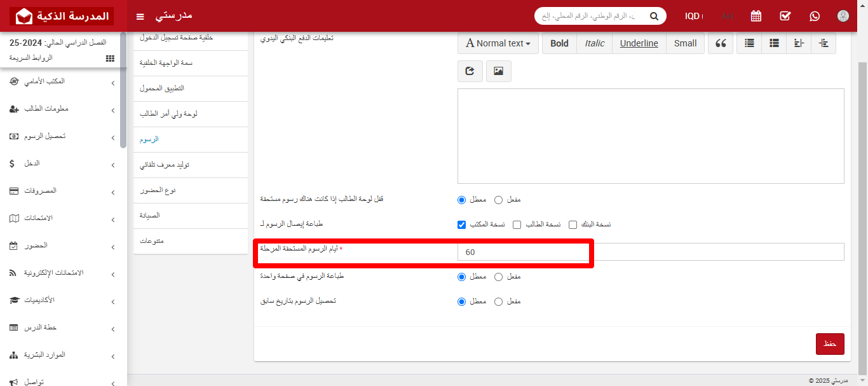Open the task checklist icon in header
This screenshot has width=868, height=386.
click(x=785, y=16)
